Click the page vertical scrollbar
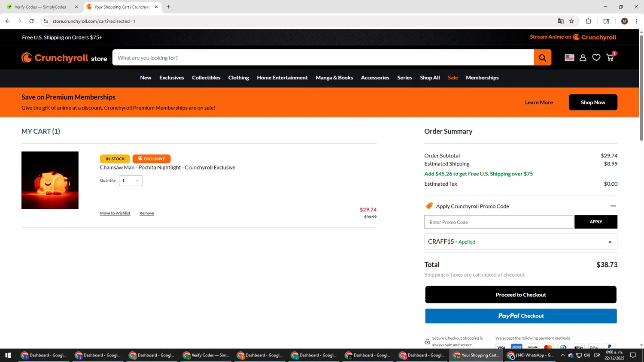This screenshot has width=644, height=362. (x=641, y=88)
